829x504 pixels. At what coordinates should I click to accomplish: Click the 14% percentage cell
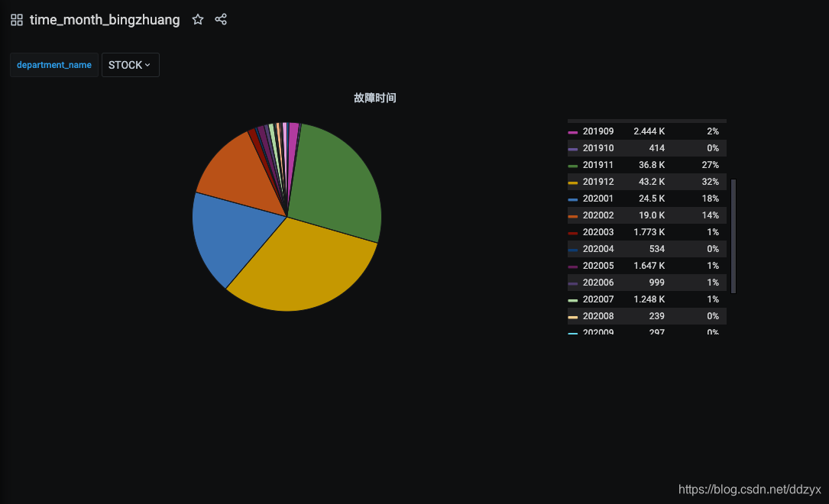click(710, 215)
